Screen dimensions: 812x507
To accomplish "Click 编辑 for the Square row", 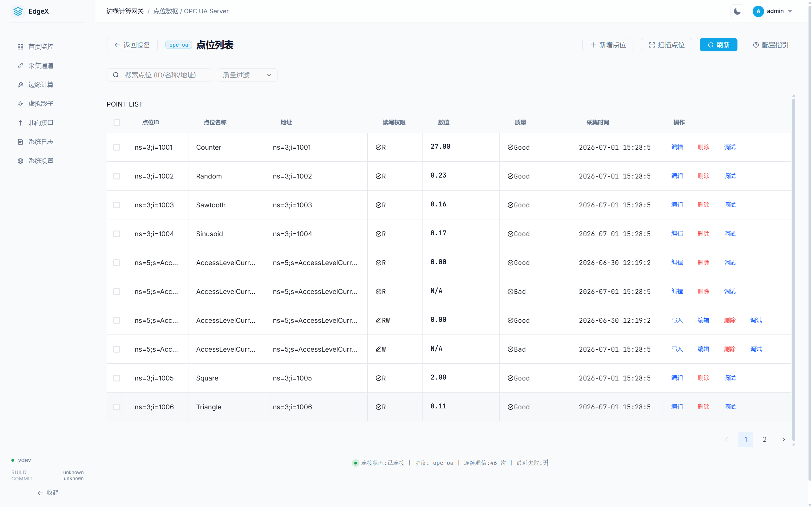I will coord(677,378).
